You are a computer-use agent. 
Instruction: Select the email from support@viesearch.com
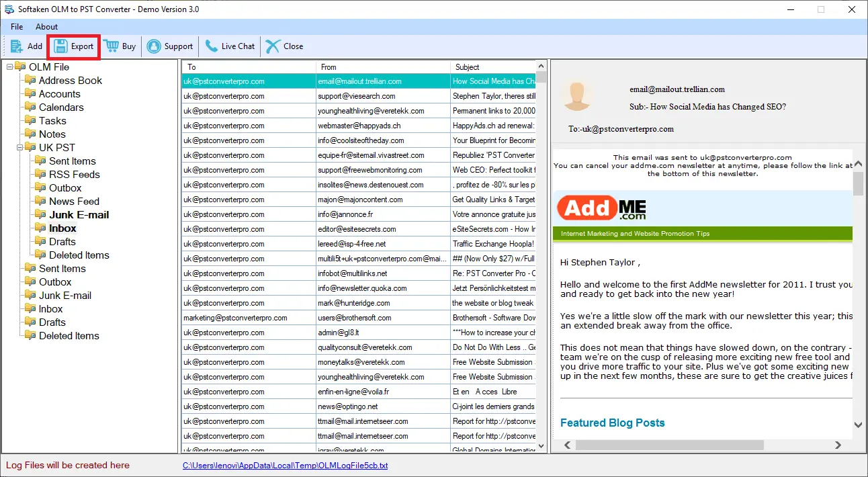[x=359, y=96]
